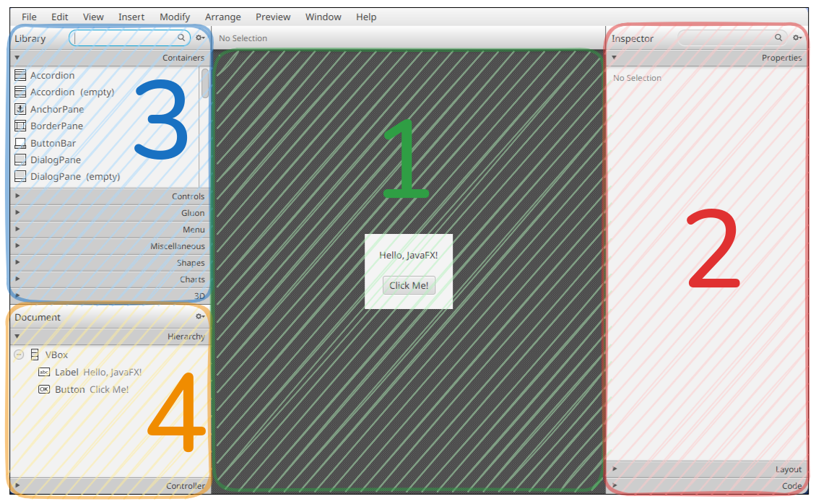Click the DialogPane (empty) icon
The height and width of the screenshot is (504, 816).
coord(20,176)
